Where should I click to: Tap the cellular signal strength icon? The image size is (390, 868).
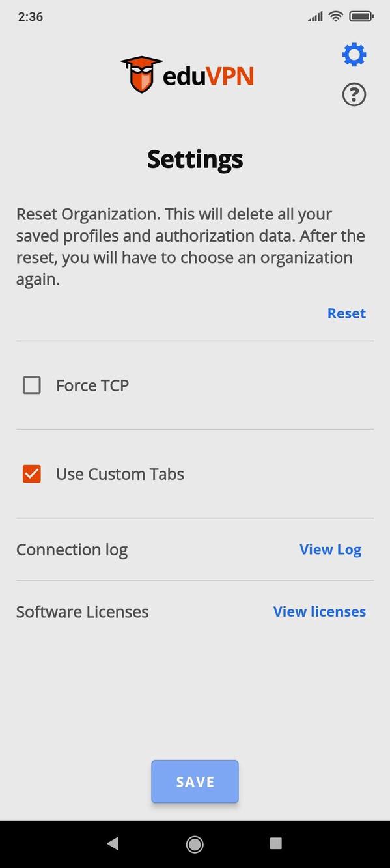(314, 16)
